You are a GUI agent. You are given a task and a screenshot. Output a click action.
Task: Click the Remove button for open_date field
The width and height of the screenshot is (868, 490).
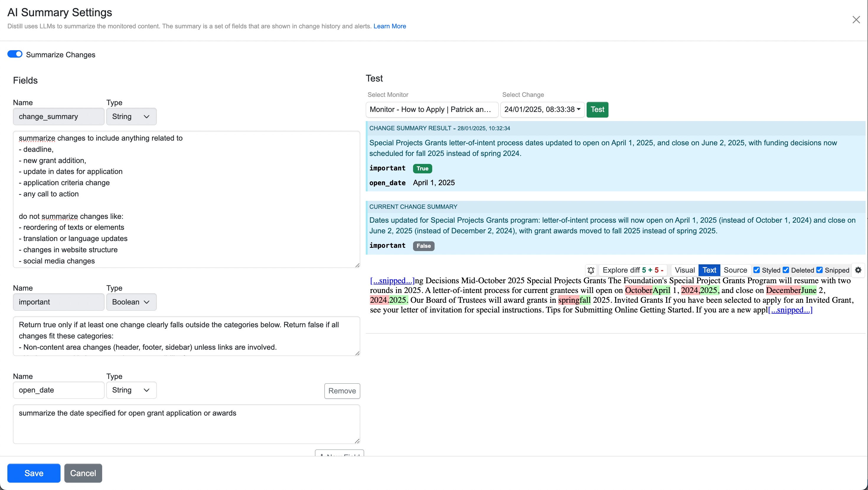click(342, 390)
